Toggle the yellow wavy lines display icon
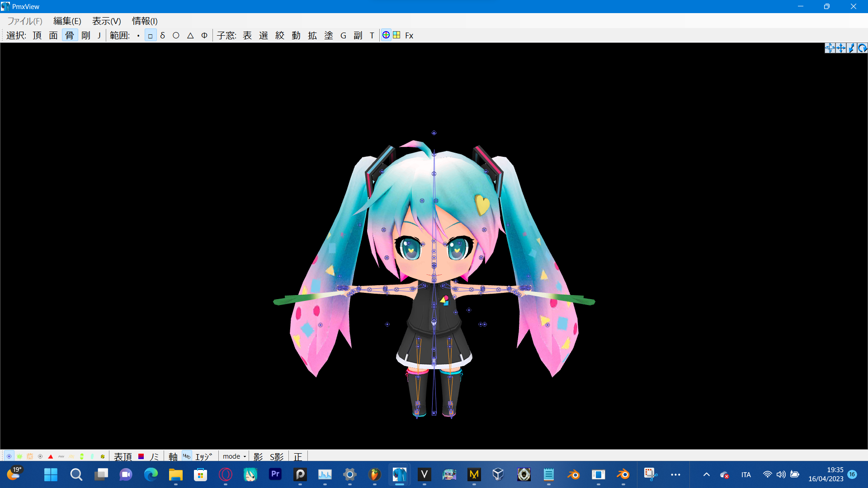Viewport: 868px width, 488px height. pyautogui.click(x=71, y=456)
